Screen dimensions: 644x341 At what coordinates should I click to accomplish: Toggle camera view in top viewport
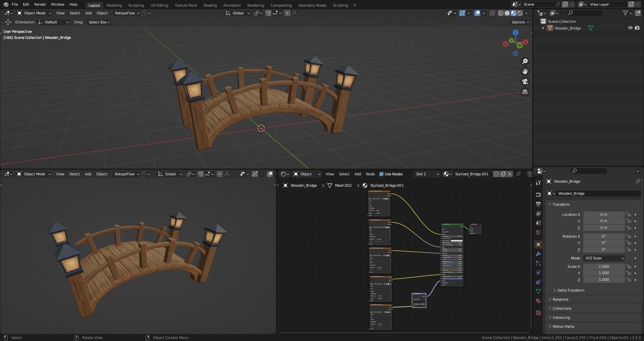pos(525,81)
